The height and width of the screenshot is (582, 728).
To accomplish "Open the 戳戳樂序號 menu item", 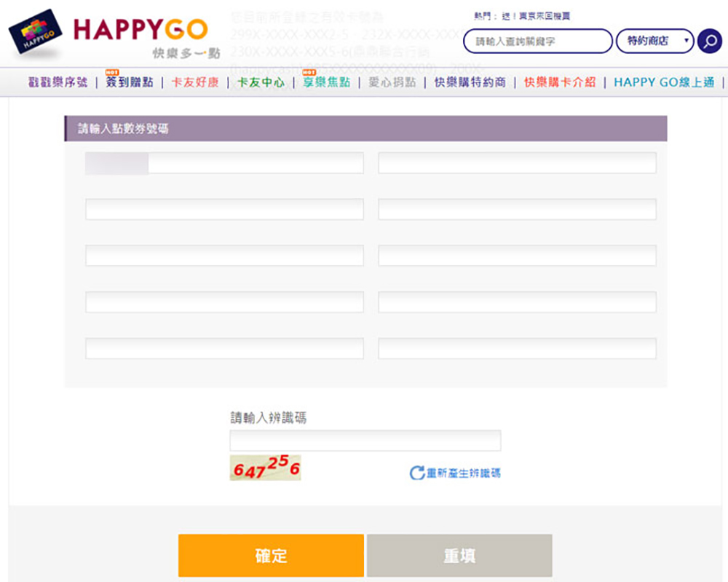I will (x=58, y=82).
